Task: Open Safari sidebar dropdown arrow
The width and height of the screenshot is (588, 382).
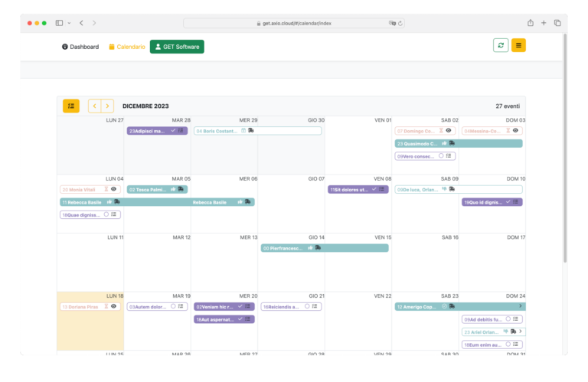Action: tap(69, 23)
